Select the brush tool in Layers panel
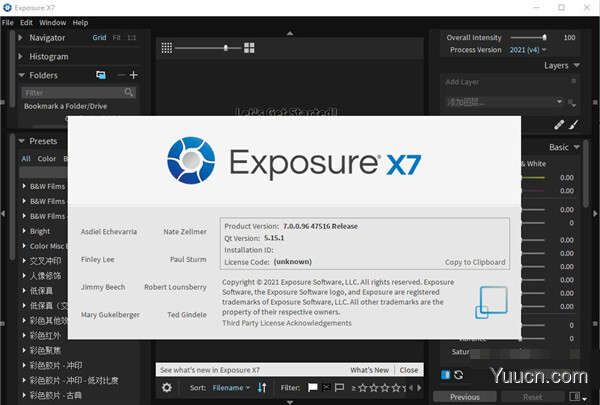The height and width of the screenshot is (405, 600). pyautogui.click(x=573, y=124)
